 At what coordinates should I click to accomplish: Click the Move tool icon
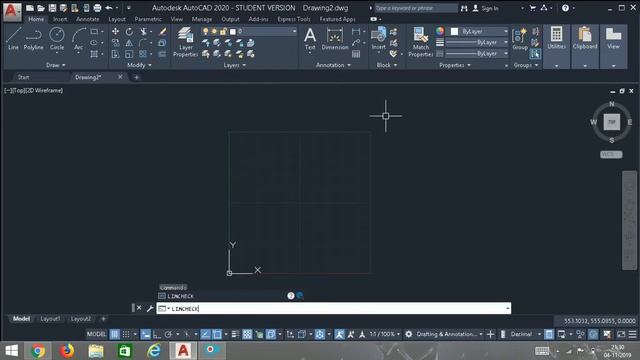tap(116, 31)
